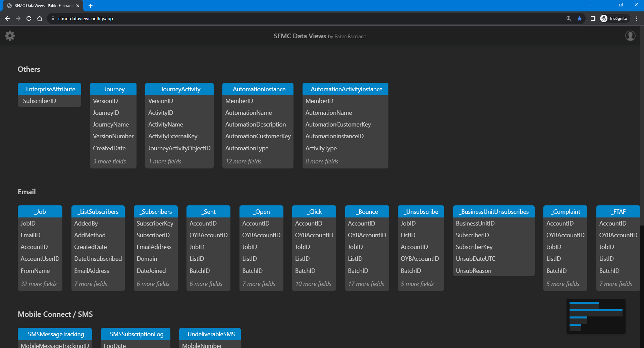Viewport: 644px width, 348px height.
Task: Expand '3 more fields' in _Journey
Action: coord(109,161)
